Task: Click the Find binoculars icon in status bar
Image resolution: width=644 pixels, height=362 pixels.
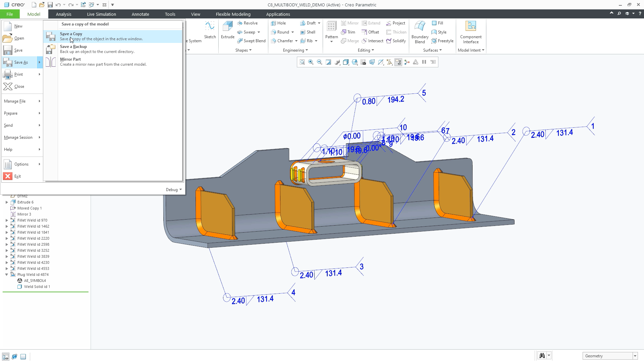Action: (542, 356)
